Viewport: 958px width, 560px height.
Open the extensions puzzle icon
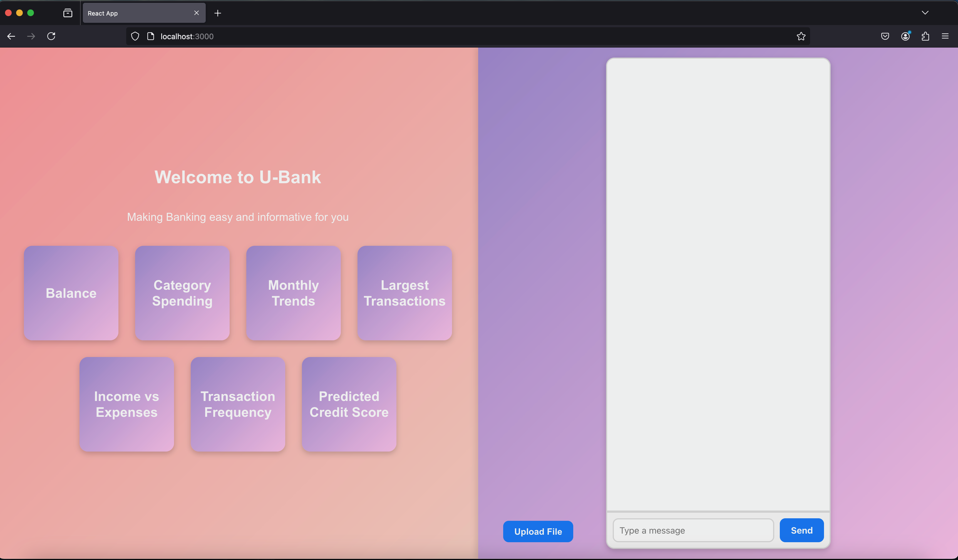pos(925,36)
